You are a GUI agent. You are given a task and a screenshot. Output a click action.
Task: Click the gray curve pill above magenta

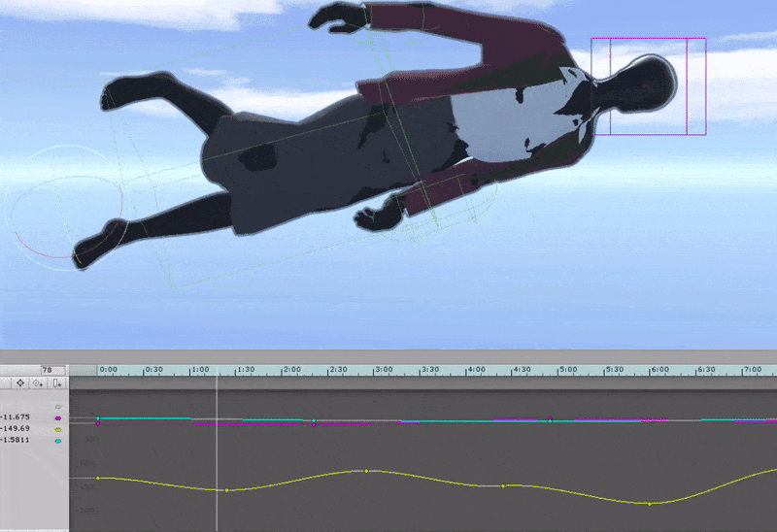pyautogui.click(x=58, y=407)
